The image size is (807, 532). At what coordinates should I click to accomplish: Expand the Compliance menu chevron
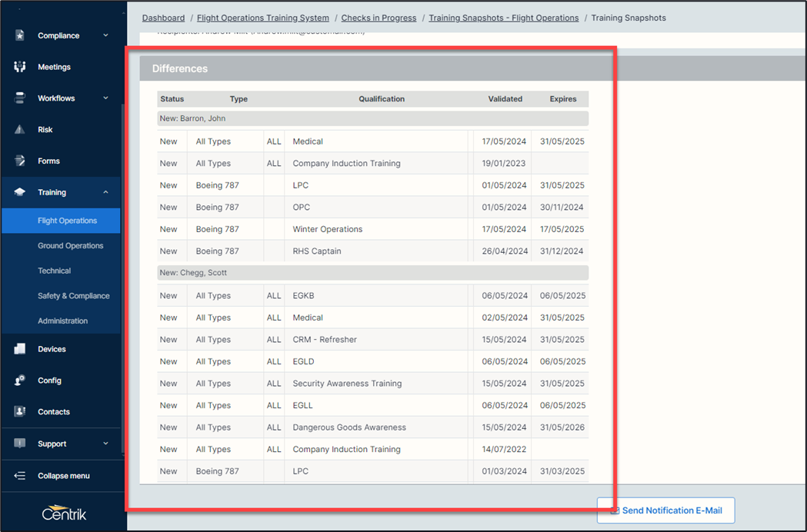click(105, 35)
